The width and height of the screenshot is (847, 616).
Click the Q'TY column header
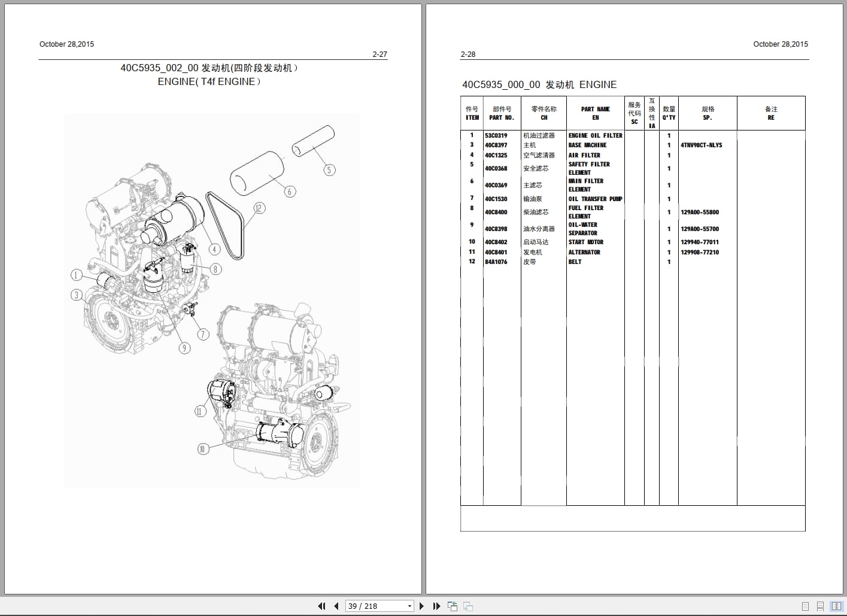(669, 114)
